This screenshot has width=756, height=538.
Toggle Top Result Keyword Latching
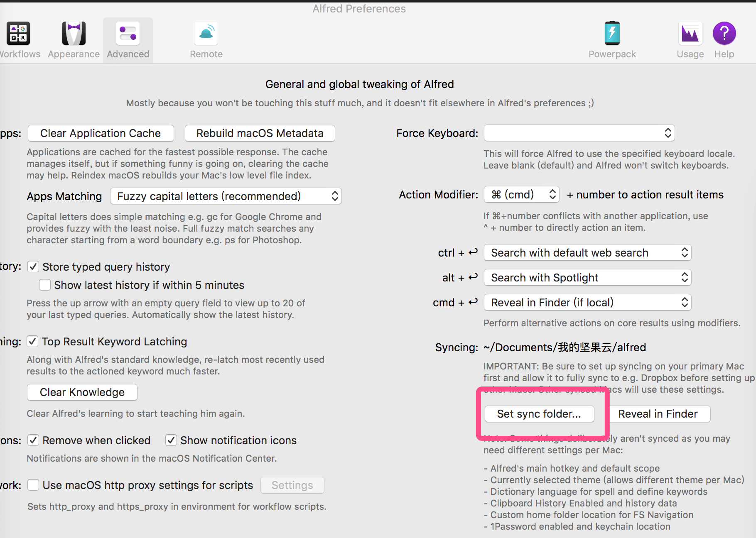(32, 341)
